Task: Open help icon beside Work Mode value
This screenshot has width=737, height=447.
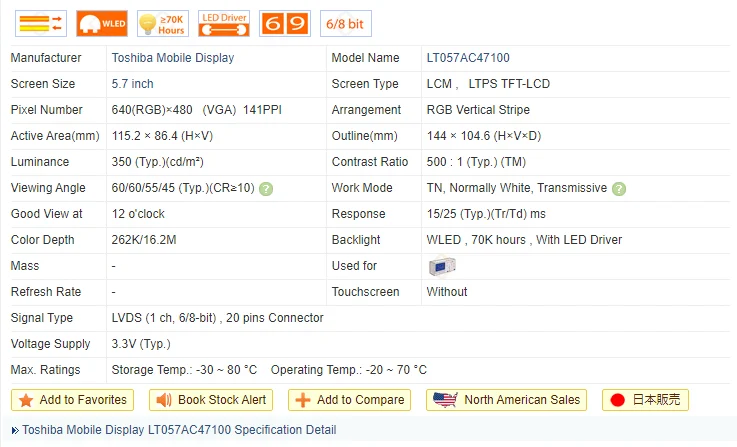Action: 619,189
